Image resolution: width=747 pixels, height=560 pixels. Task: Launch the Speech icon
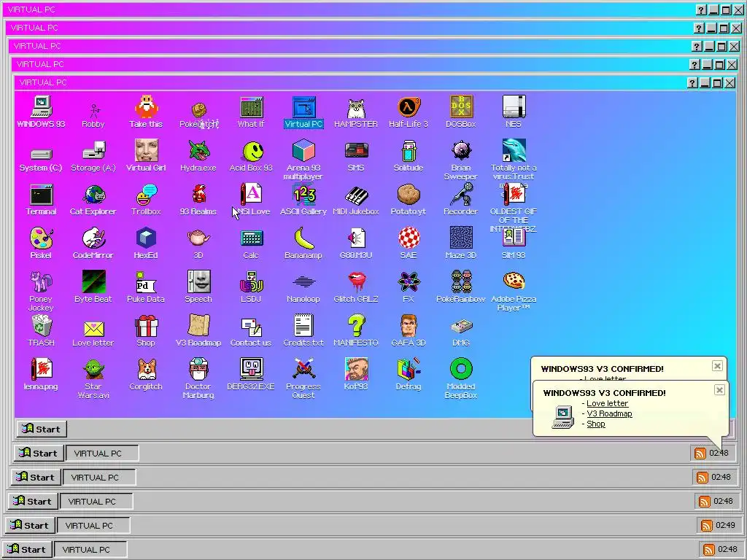pyautogui.click(x=198, y=287)
